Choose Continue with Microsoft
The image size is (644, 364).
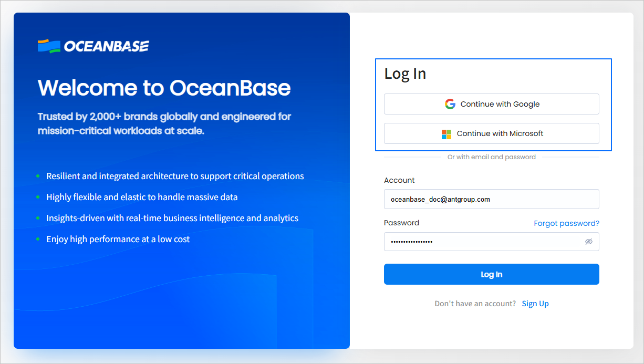[491, 133]
